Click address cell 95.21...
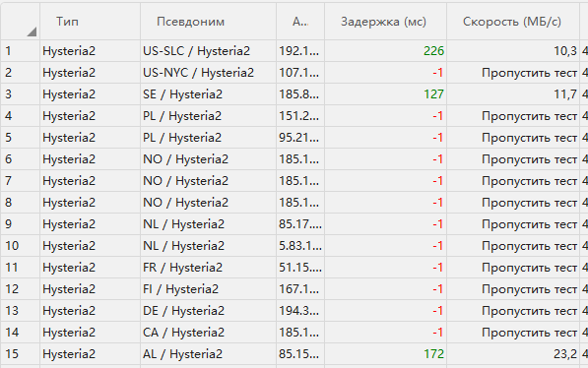 pos(298,138)
